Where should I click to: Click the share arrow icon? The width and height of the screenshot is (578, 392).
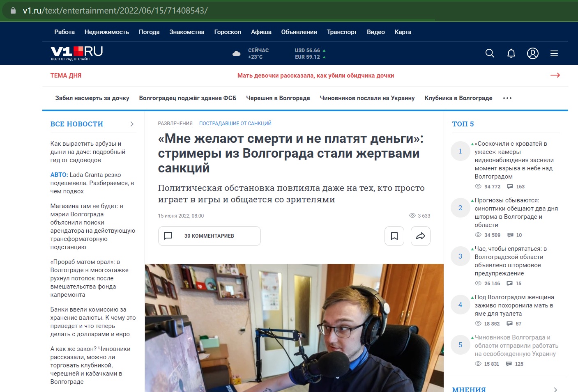[420, 236]
